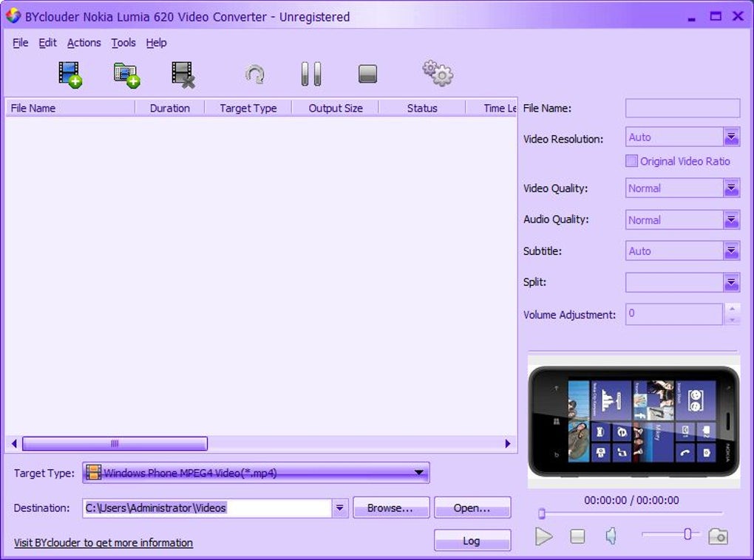
Task: Increase Volume Adjustment with up arrow
Action: (732, 309)
